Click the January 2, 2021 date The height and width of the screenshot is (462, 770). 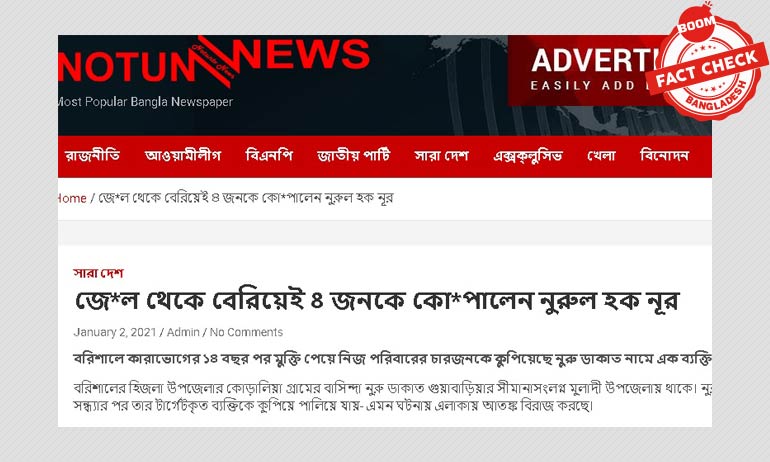point(115,332)
